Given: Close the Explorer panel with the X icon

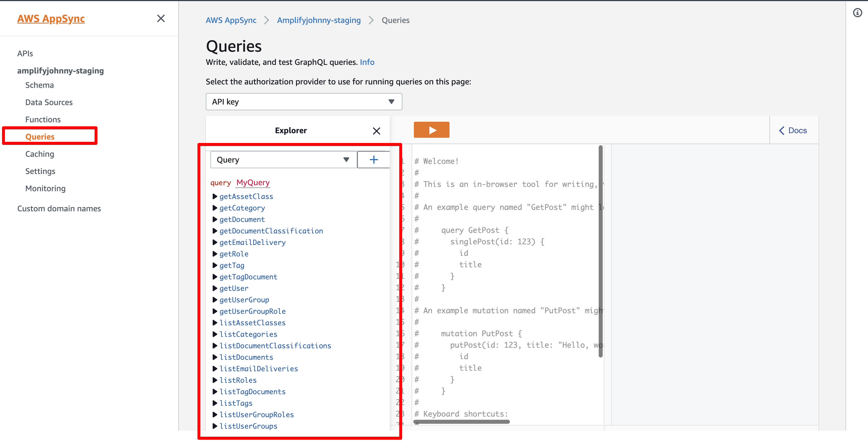Looking at the screenshot, I should (377, 131).
